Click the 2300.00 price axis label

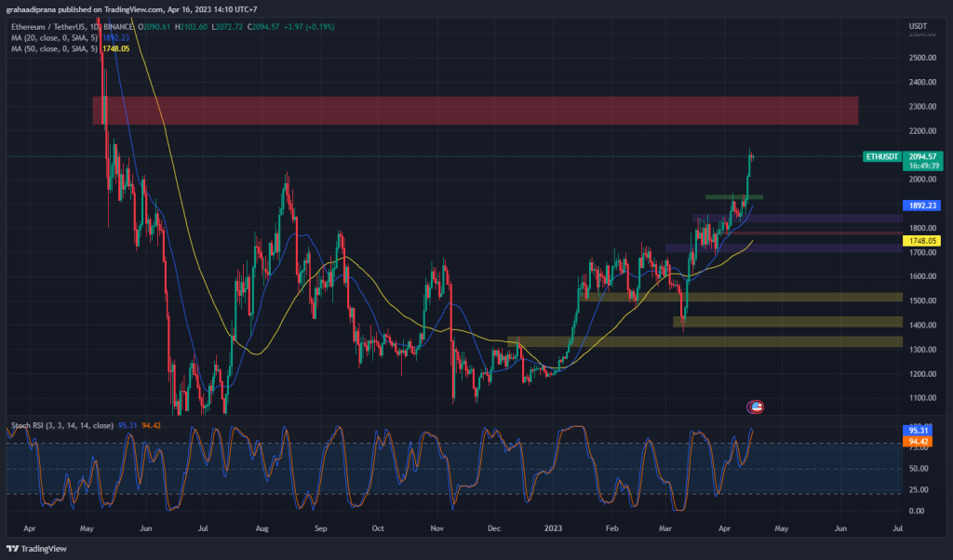[922, 106]
